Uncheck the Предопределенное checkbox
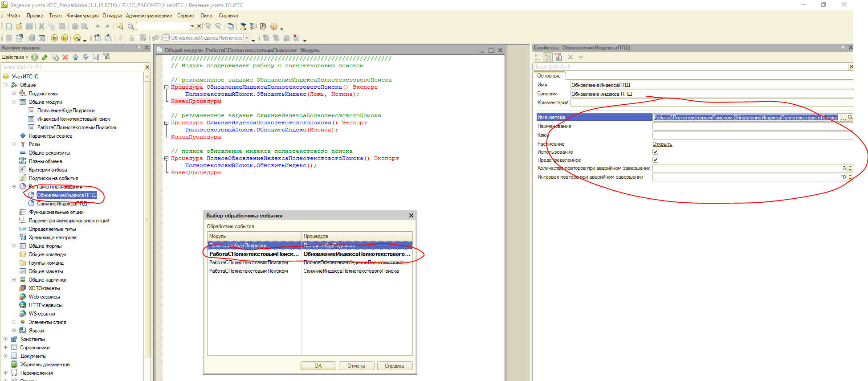Screen dimensions: 868x381 [655, 160]
